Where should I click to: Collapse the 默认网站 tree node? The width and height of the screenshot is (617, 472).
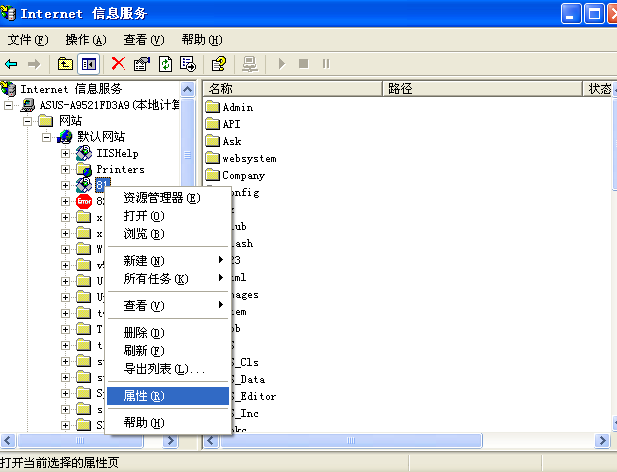tap(47, 137)
